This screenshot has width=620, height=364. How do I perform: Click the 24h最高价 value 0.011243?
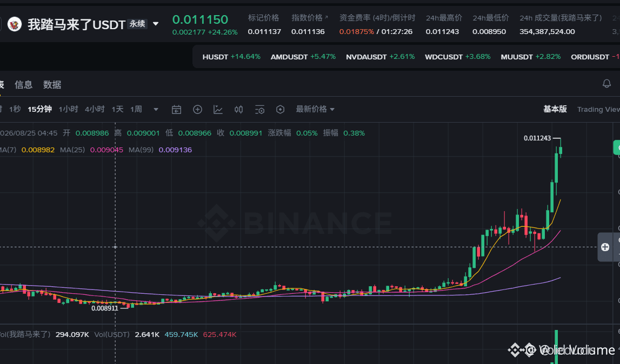pyautogui.click(x=442, y=32)
